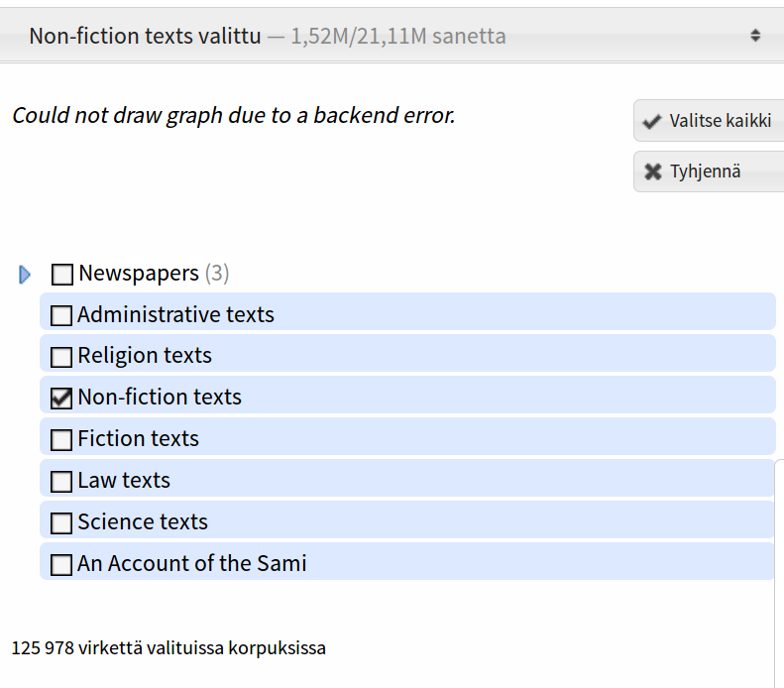
Task: Enable the Administrative texts checkbox
Action: coord(61,315)
